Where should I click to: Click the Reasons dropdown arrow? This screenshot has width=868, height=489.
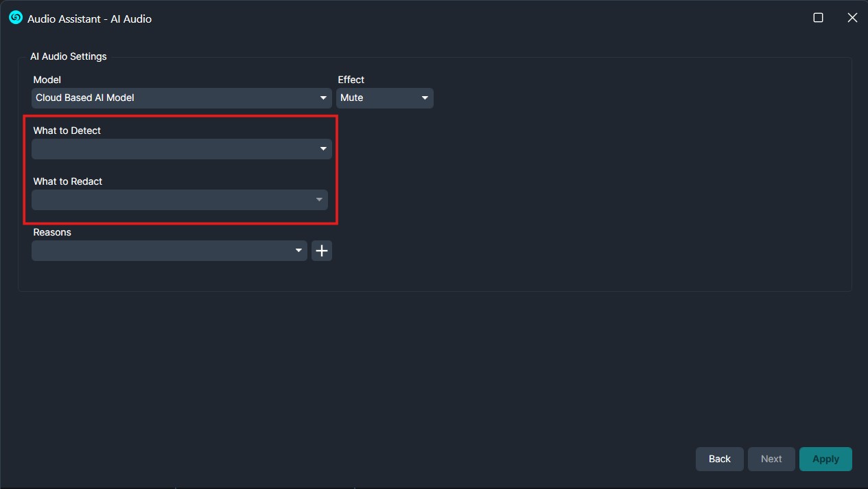[x=298, y=251]
